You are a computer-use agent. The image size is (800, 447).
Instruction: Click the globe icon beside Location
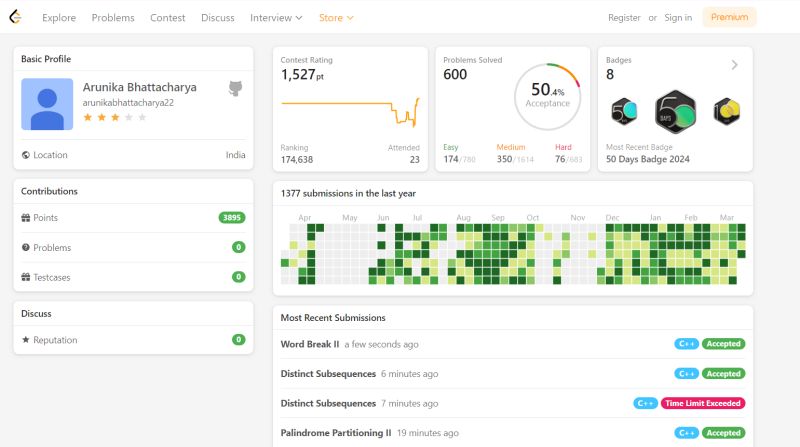coord(26,155)
